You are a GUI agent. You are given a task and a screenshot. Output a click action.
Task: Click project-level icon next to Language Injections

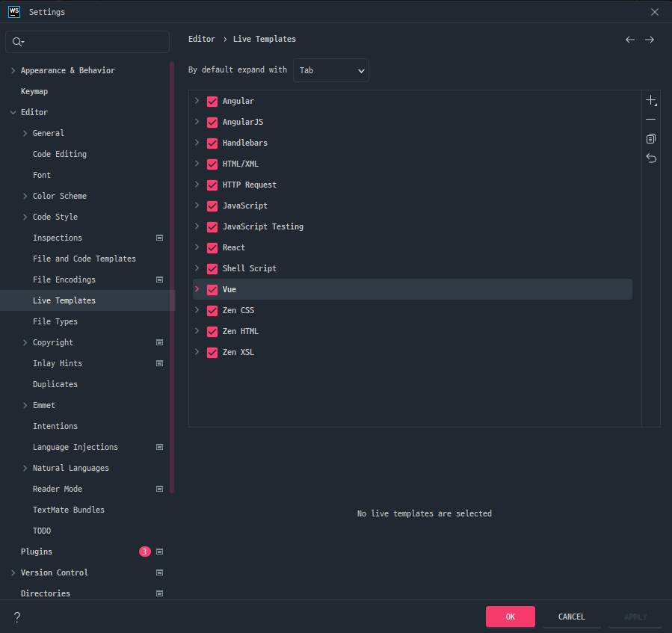(x=159, y=447)
